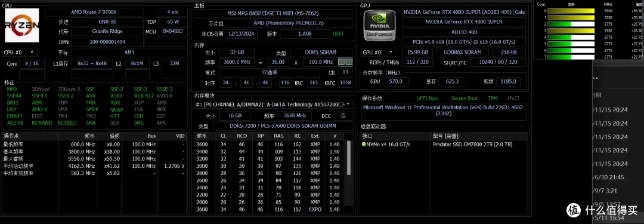Click the MCU B404023 value
This screenshot has width=644, height=224.
173,31
